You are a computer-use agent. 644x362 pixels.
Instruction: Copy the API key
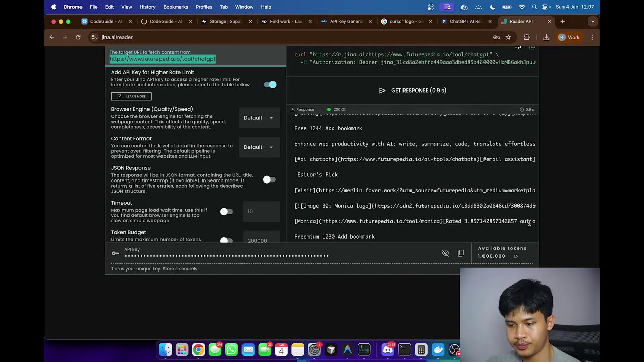pos(461,253)
